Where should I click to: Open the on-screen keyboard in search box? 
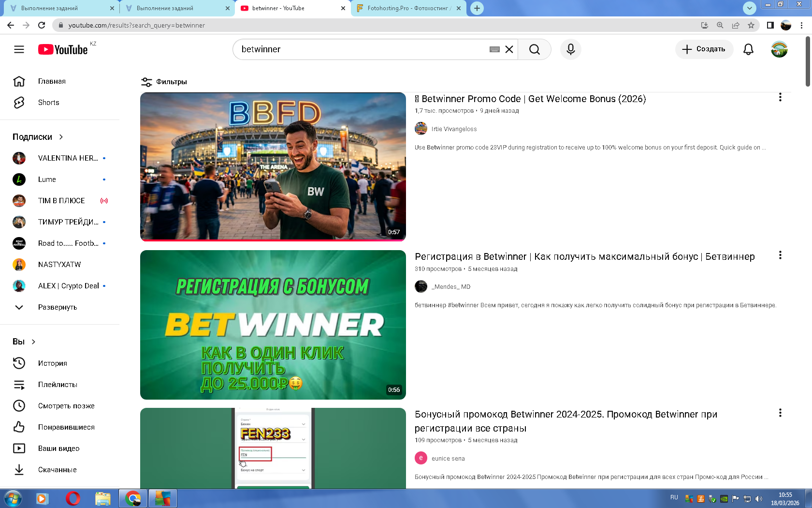pos(494,49)
